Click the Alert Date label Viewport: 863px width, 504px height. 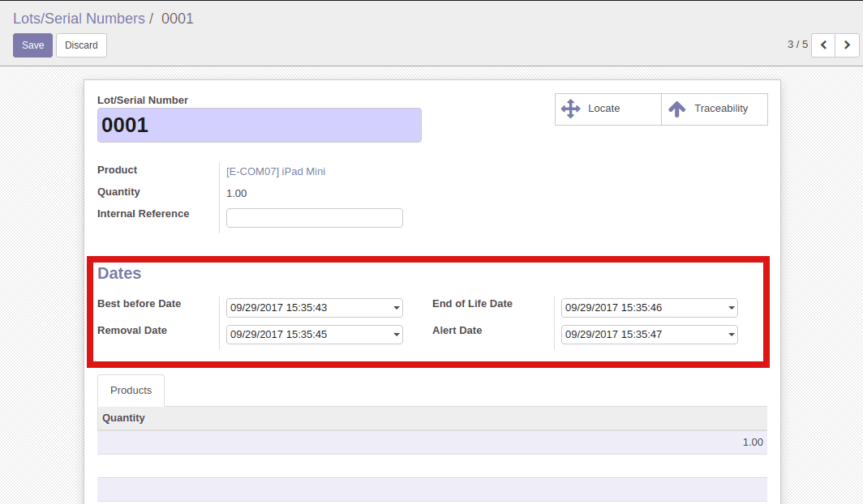(457, 331)
